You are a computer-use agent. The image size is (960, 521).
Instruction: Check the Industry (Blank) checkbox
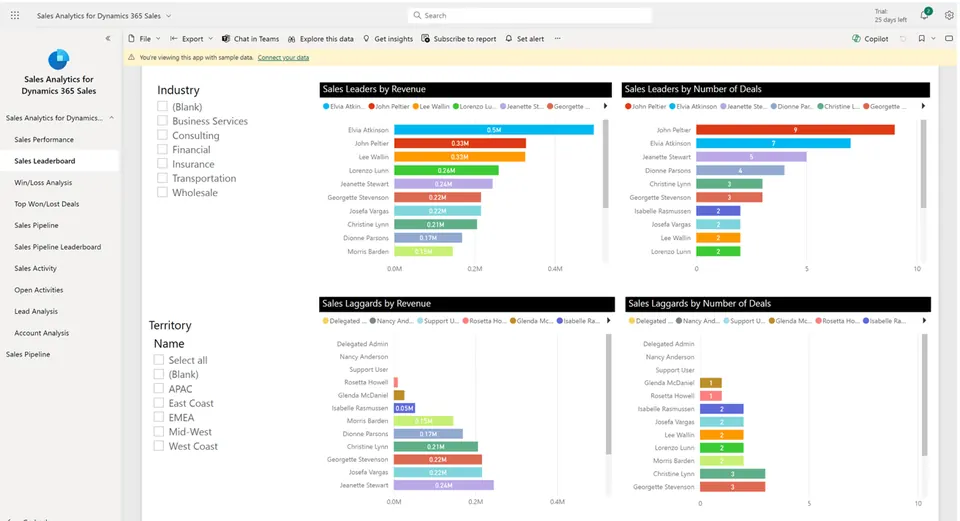[162, 106]
